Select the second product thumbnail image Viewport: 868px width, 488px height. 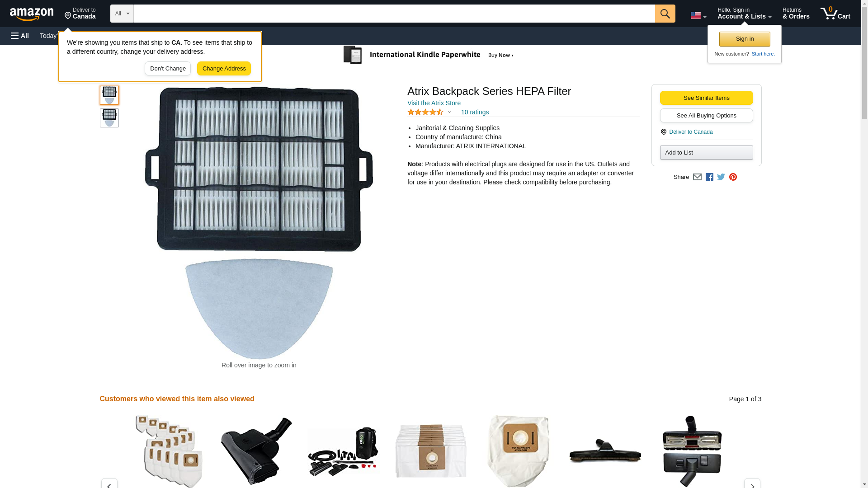[109, 118]
